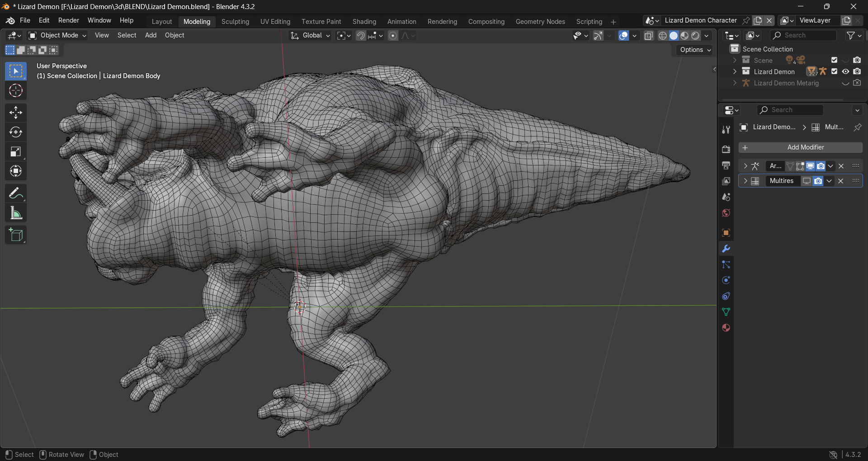Open the Modifiers properties tab
Viewport: 868px width, 461px height.
(726, 249)
